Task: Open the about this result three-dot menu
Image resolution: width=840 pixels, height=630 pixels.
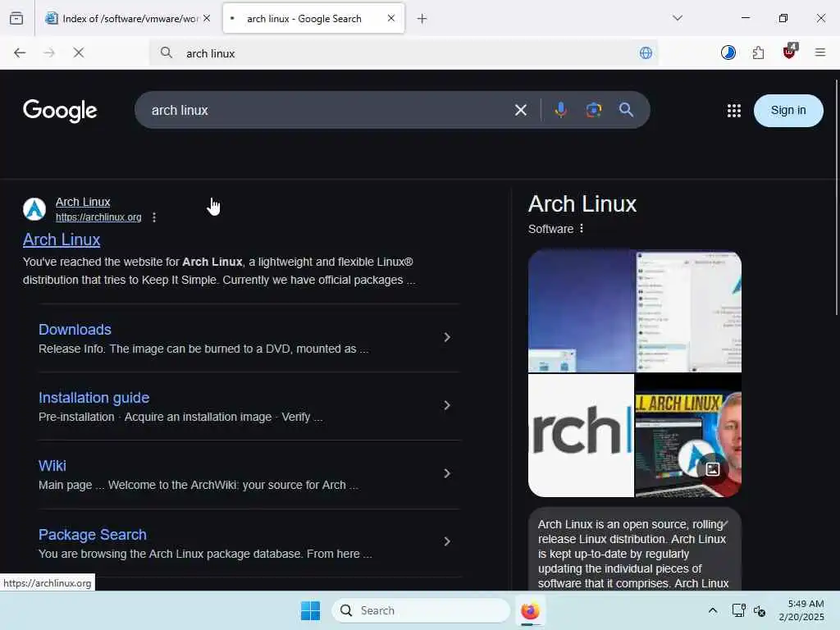Action: click(154, 217)
